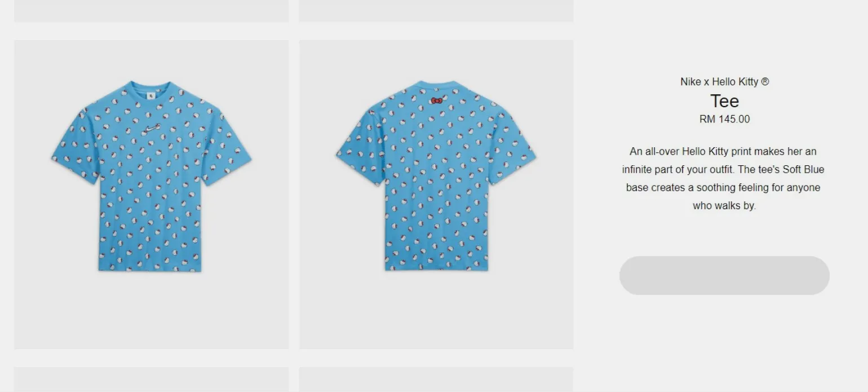The image size is (868, 392).
Task: Select the partial image tile below front tee
Action: 152,380
